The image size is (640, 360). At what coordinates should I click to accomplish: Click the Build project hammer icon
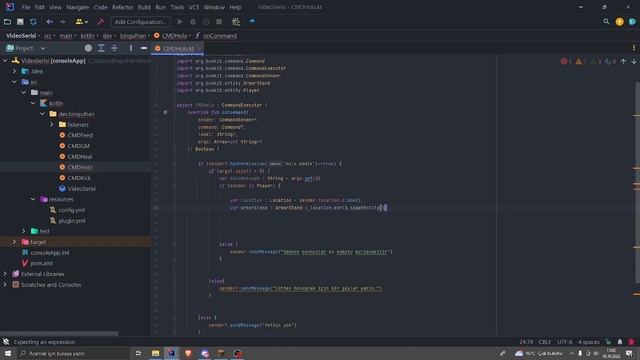point(100,22)
